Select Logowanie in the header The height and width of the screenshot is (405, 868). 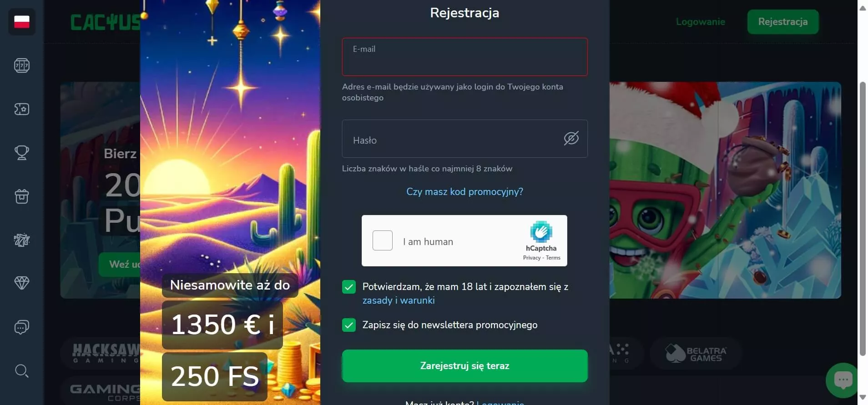pos(701,22)
